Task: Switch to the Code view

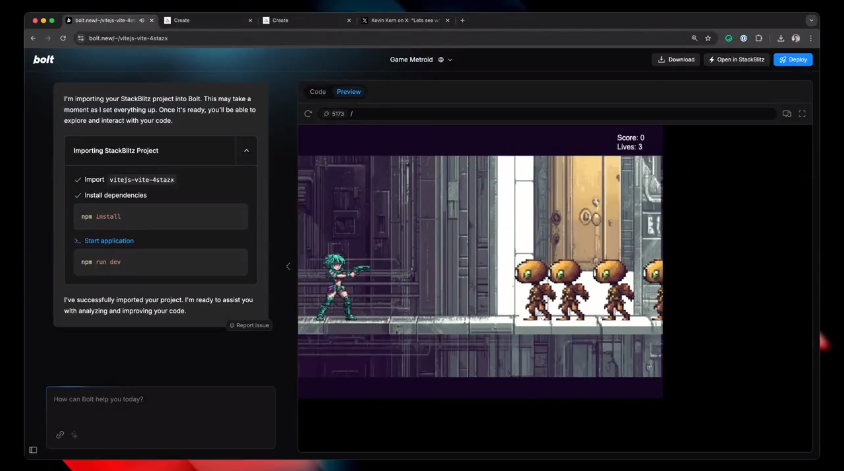Action: 318,92
